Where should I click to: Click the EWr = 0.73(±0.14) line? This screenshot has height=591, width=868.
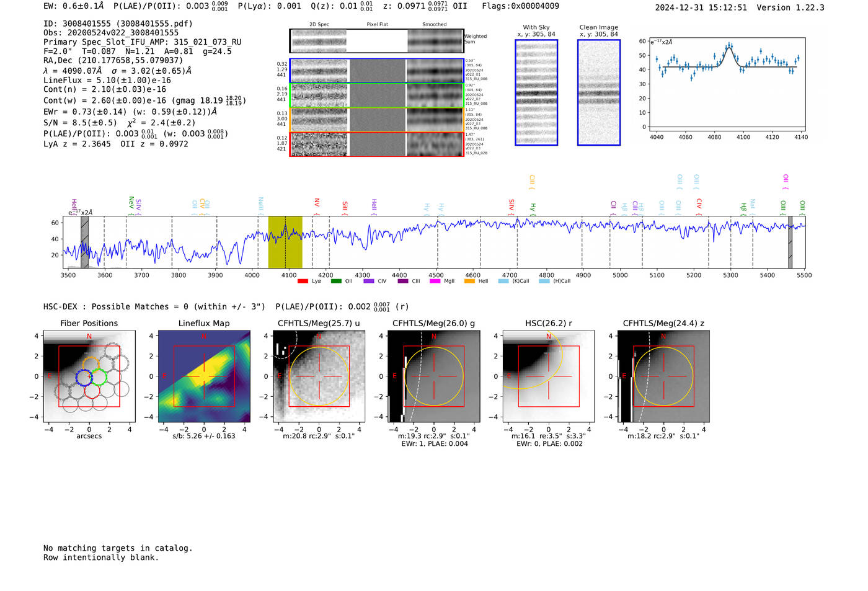coord(130,112)
